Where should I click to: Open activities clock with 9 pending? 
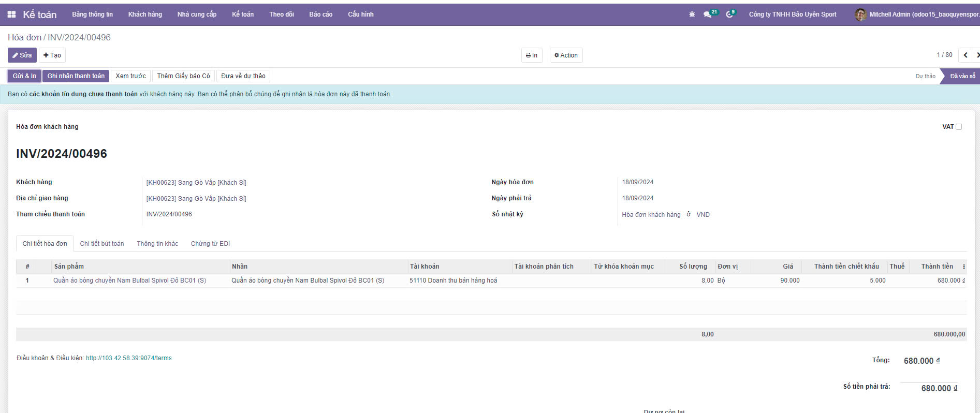pyautogui.click(x=729, y=14)
